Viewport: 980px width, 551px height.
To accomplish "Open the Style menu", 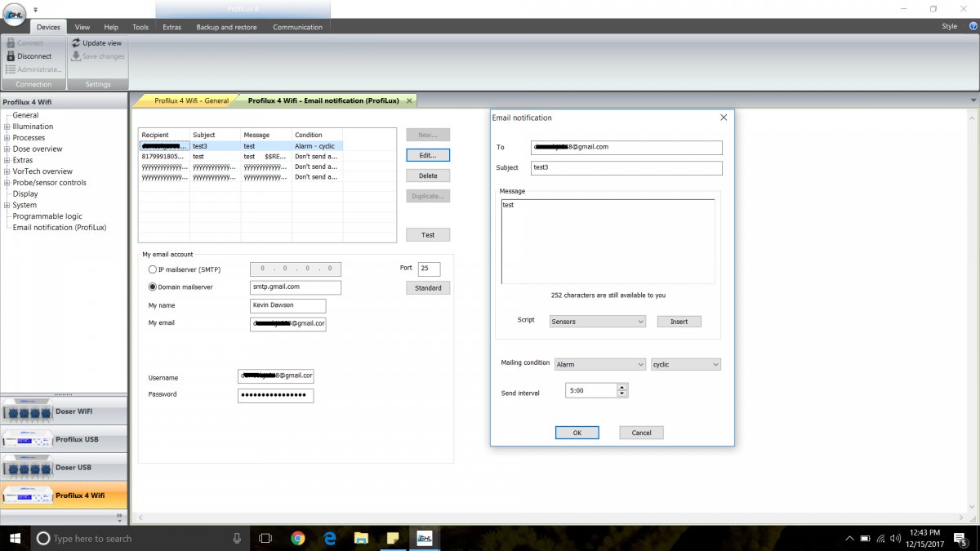I will [949, 27].
